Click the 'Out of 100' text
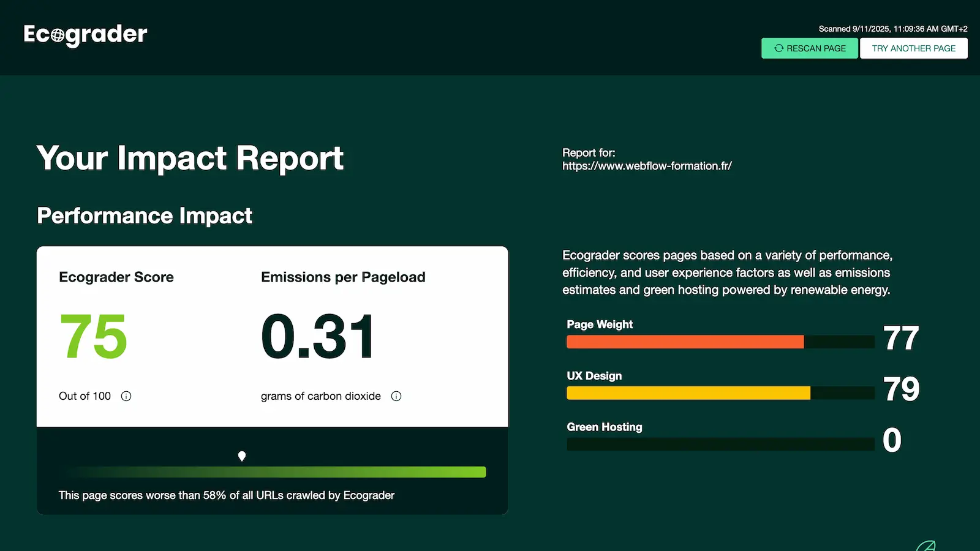The image size is (980, 551). pos(85,396)
